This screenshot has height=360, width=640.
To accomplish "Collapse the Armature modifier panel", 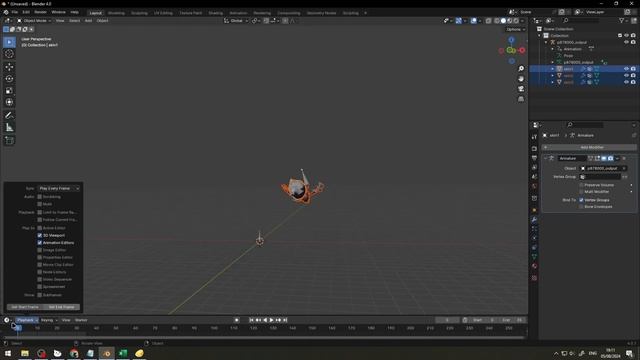I will (x=546, y=158).
